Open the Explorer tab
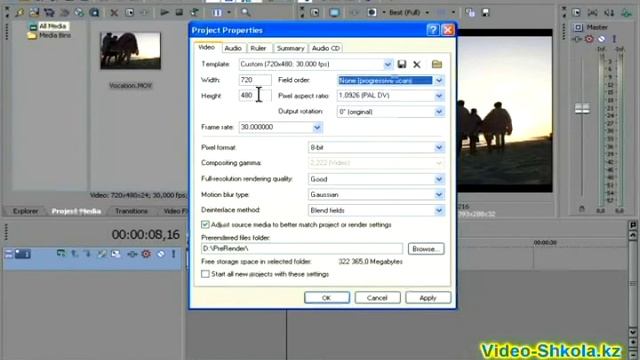 coord(25,211)
